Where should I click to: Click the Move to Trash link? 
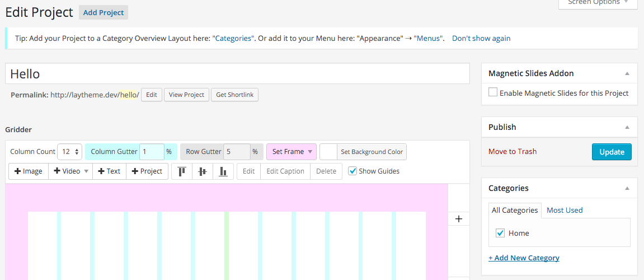pyautogui.click(x=512, y=152)
